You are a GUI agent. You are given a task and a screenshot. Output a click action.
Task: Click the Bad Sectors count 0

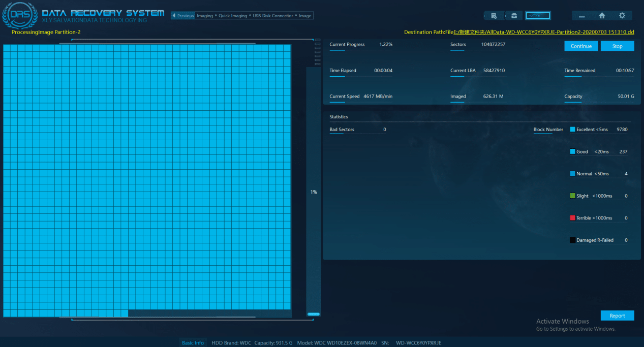[385, 130]
